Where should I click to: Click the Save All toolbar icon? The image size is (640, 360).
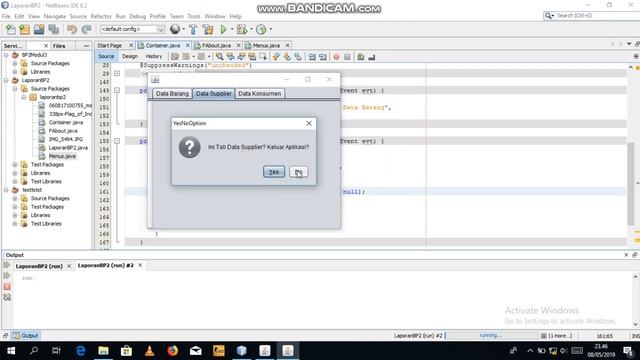coord(53,29)
